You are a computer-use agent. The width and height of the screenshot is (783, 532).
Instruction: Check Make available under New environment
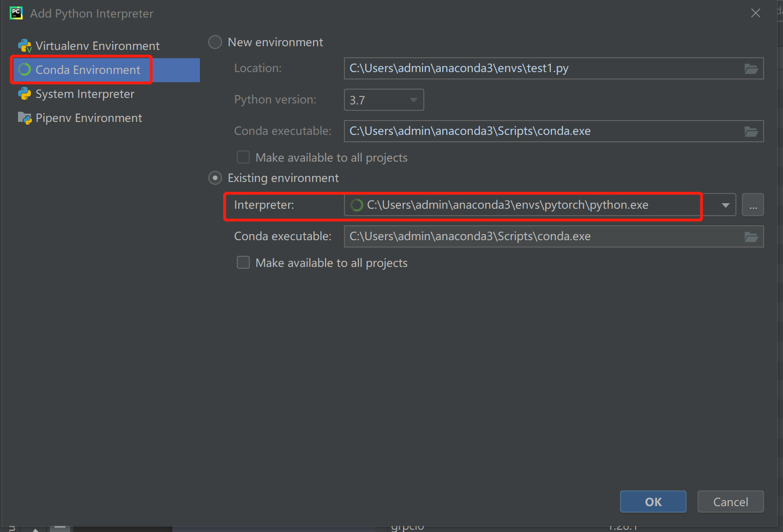243,157
